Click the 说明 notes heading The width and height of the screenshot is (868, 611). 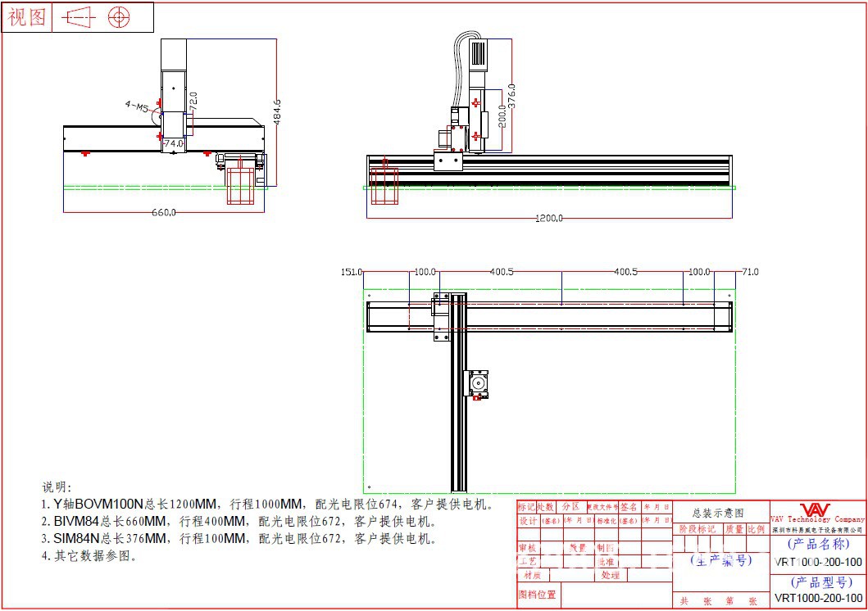point(57,487)
